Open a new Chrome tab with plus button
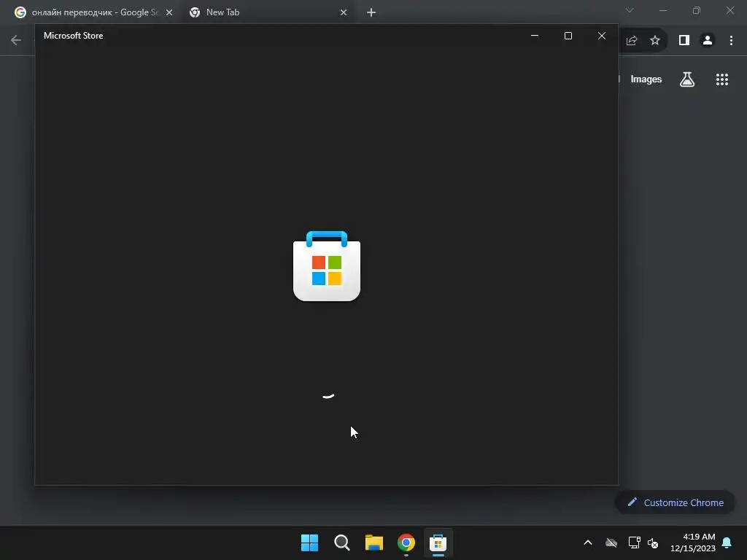This screenshot has height=560, width=747. [371, 12]
